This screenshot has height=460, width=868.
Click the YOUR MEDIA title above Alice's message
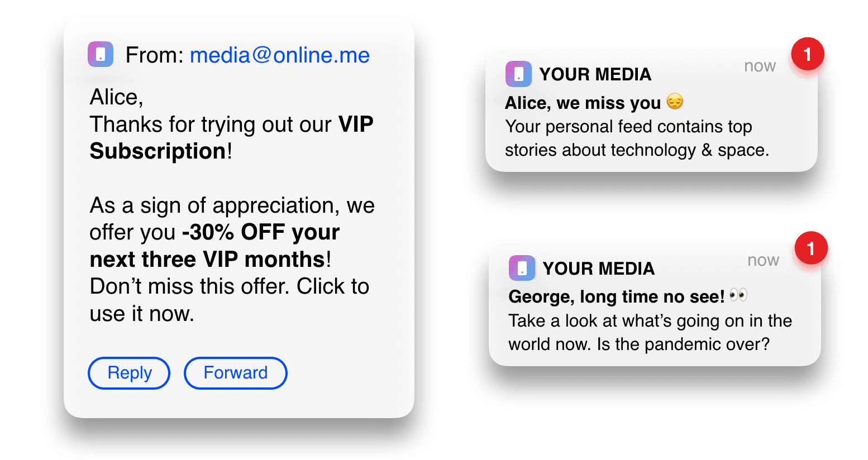(x=595, y=74)
